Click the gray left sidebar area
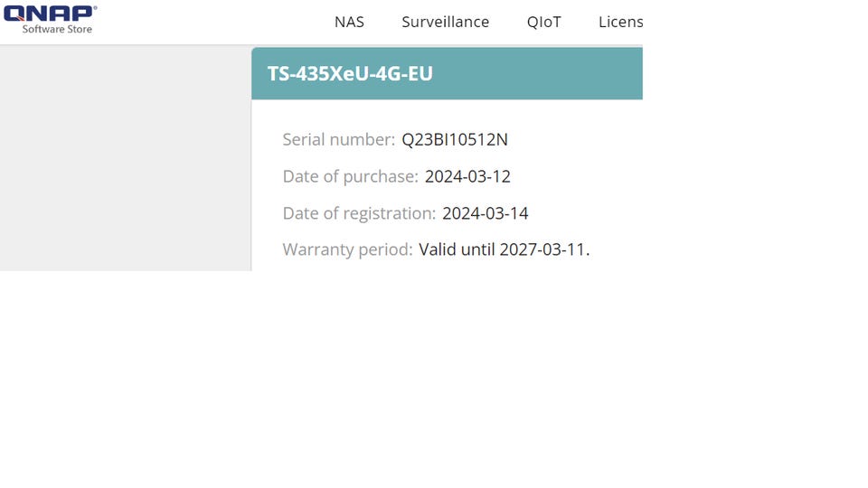Viewport: 868px width, 488px height. point(126,158)
